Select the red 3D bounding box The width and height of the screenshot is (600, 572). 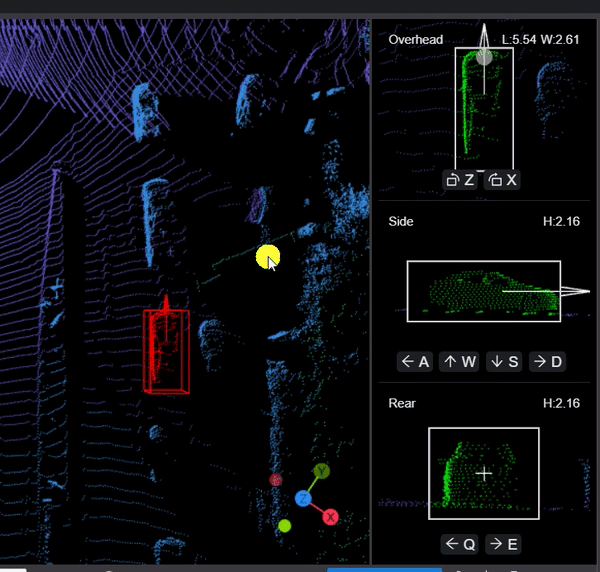point(166,350)
